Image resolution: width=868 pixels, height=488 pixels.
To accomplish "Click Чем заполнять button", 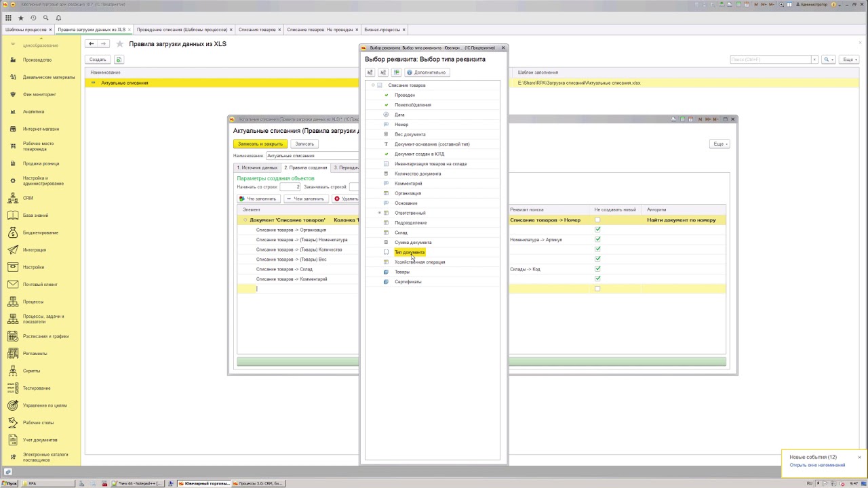I will 306,199.
